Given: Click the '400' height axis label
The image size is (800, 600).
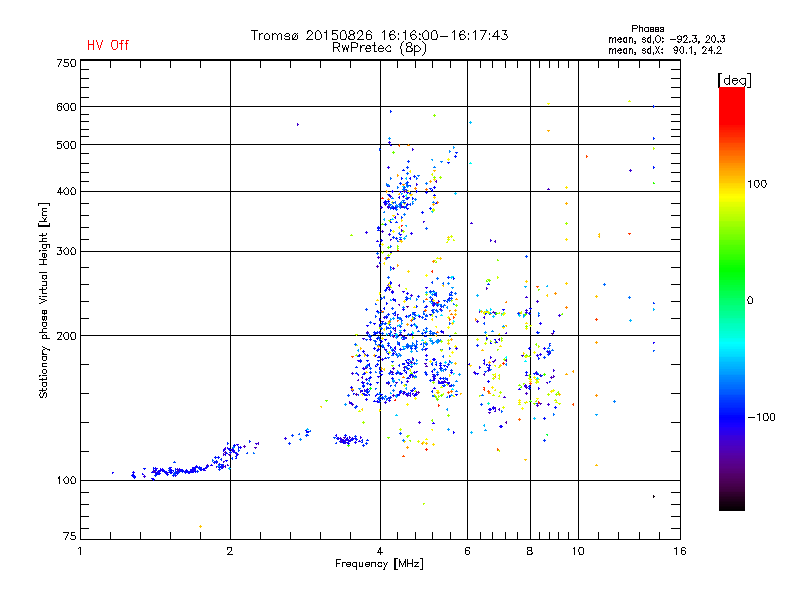Looking at the screenshot, I should pos(66,192).
